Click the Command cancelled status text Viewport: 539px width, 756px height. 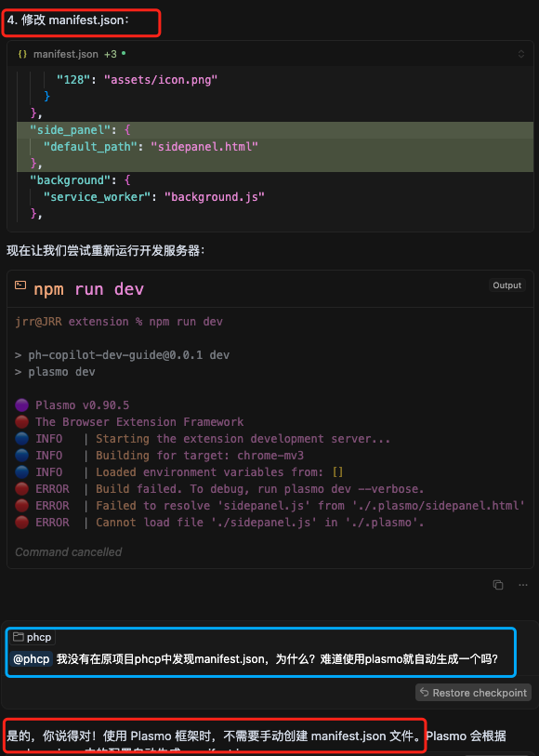pyautogui.click(x=69, y=552)
